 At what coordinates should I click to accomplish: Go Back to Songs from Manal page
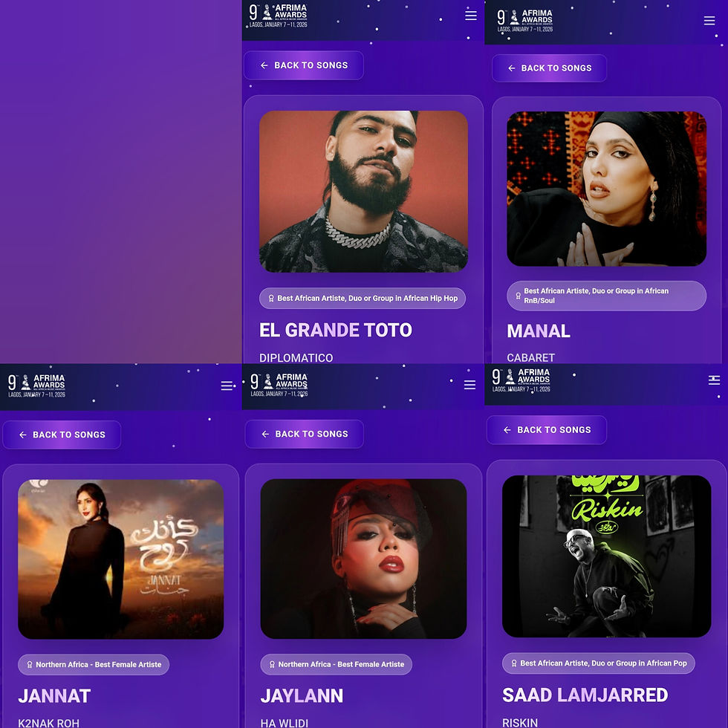pyautogui.click(x=549, y=68)
